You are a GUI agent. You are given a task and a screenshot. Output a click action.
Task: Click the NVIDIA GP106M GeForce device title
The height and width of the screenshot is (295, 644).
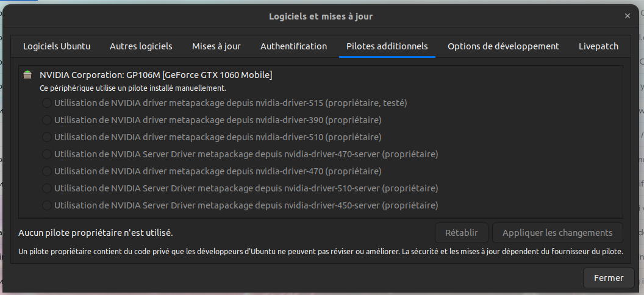coord(156,75)
